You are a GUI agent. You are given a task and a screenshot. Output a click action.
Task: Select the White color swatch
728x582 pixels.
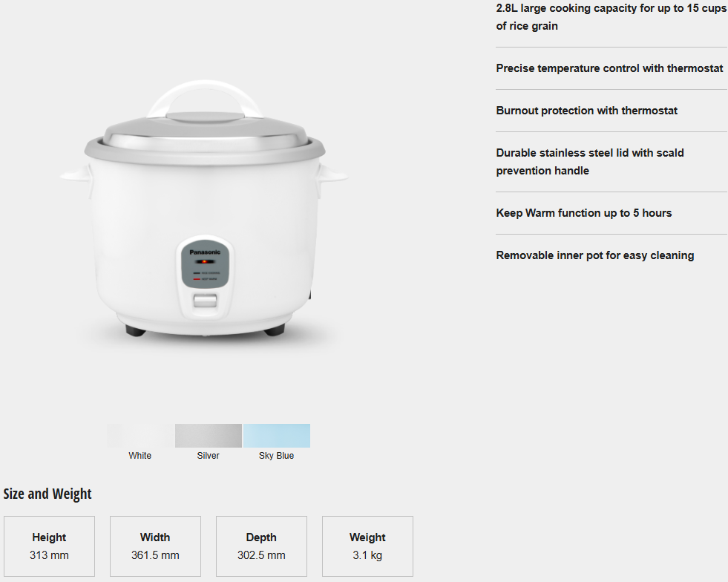pos(140,436)
